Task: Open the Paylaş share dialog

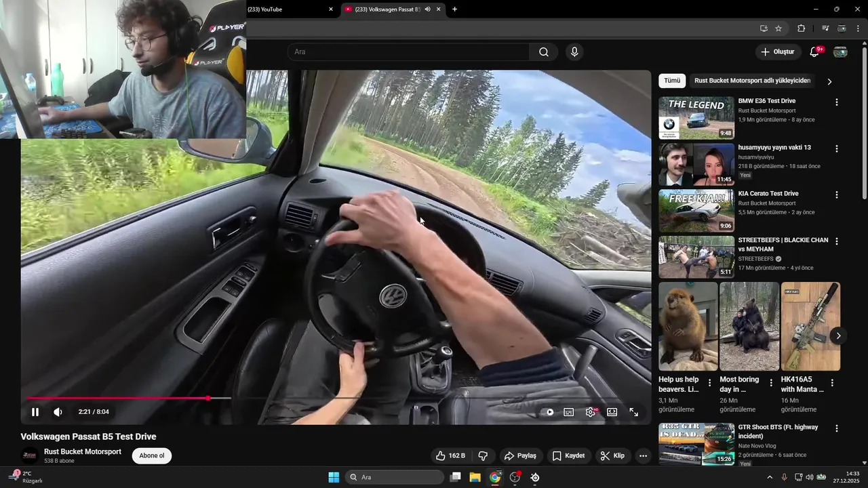Action: [x=520, y=455]
